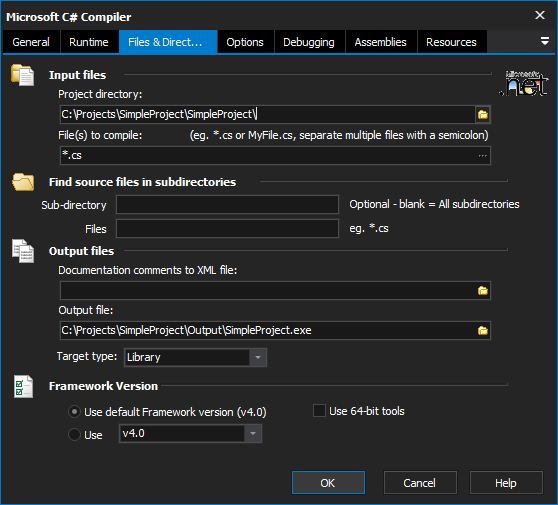The width and height of the screenshot is (558, 505).
Task: Click the 'Find source files in subdirectories' heading
Action: (142, 182)
